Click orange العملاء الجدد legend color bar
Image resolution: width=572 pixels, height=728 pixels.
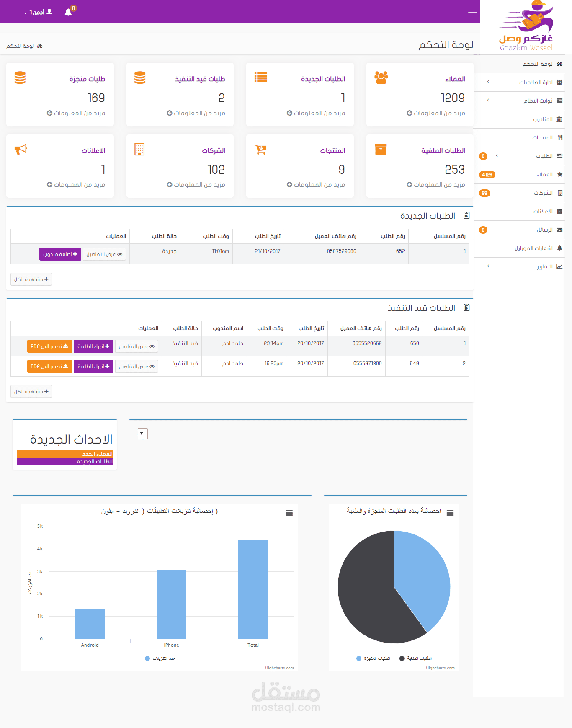click(x=65, y=454)
